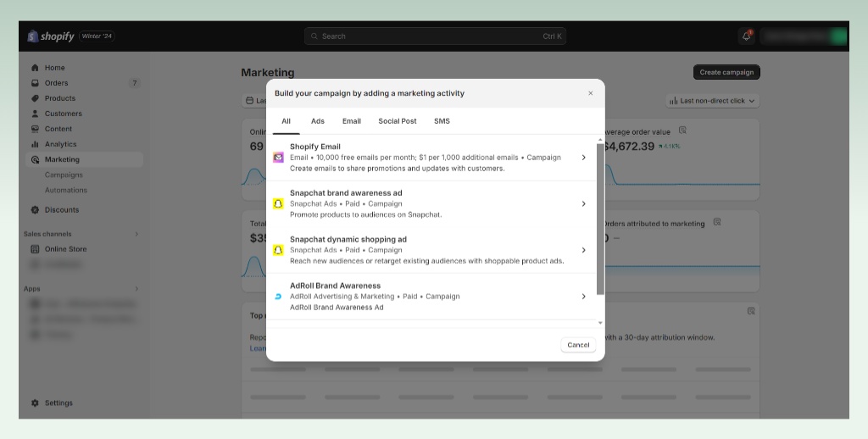Click the Content icon in sidebar
This screenshot has width=868, height=439.
click(35, 129)
